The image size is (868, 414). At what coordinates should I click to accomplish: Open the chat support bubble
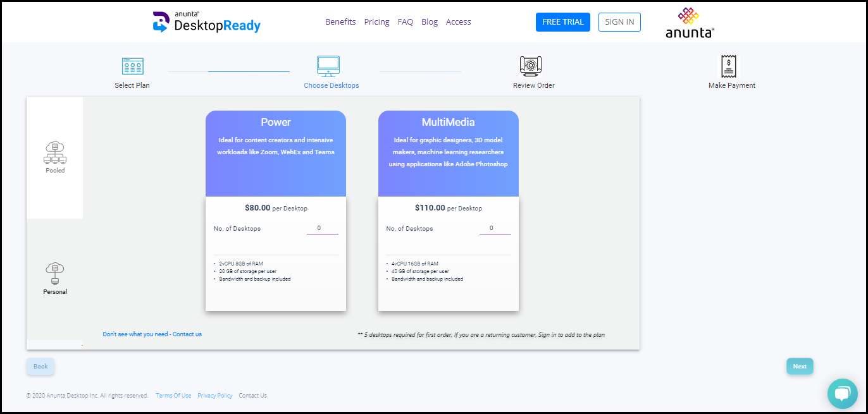click(x=842, y=393)
